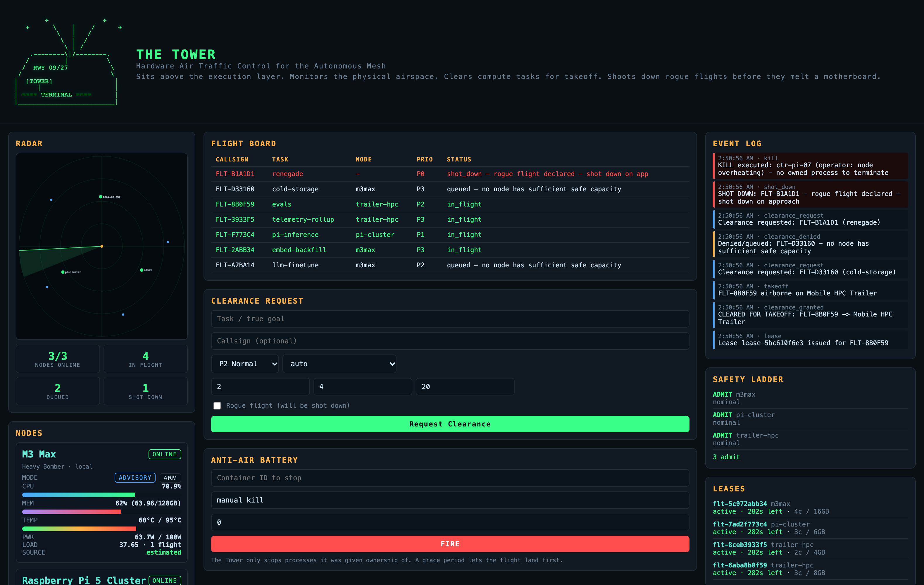
Task: Click the KILL executed event log entry
Action: (811, 166)
